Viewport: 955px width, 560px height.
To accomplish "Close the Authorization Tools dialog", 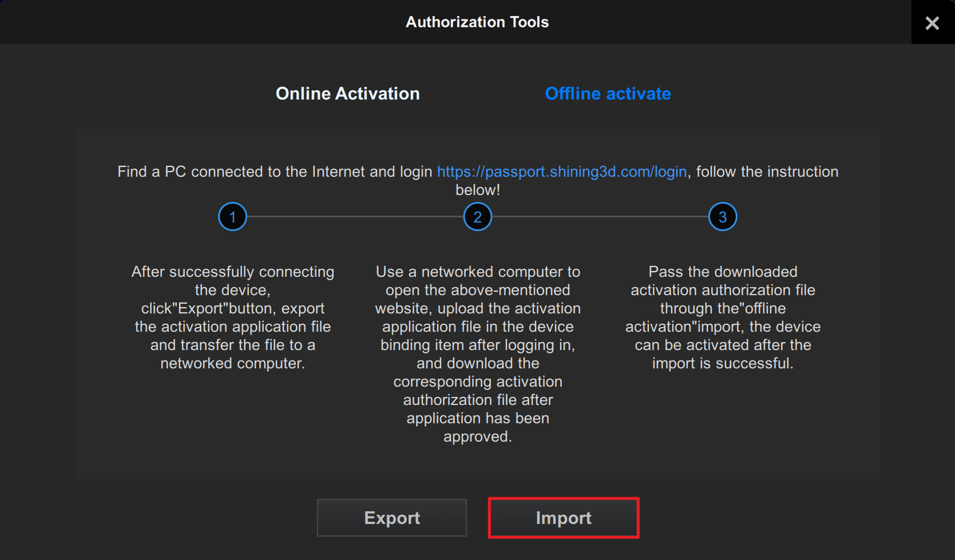I will [x=932, y=23].
